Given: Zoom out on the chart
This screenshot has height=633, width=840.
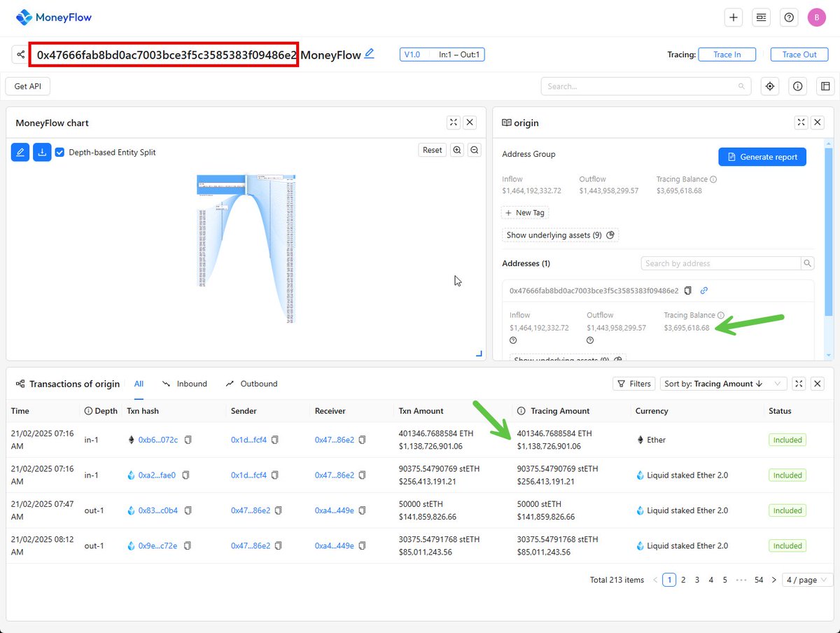Looking at the screenshot, I should 474,150.
